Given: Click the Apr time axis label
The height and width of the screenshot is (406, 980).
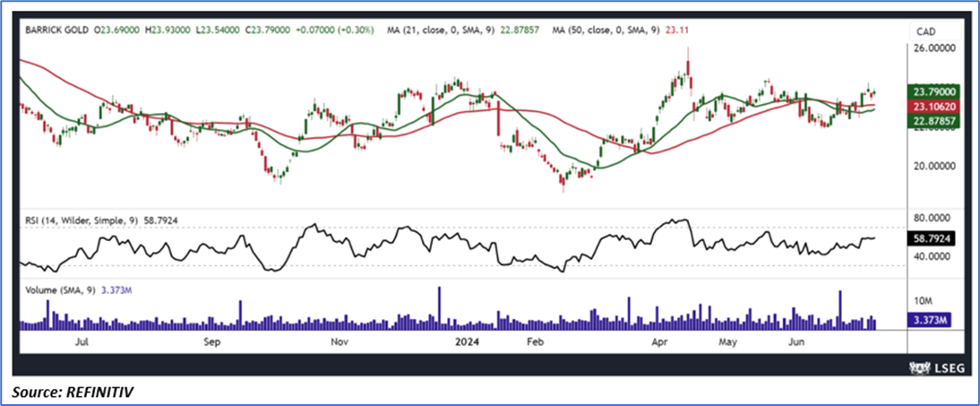Looking at the screenshot, I should tap(660, 342).
